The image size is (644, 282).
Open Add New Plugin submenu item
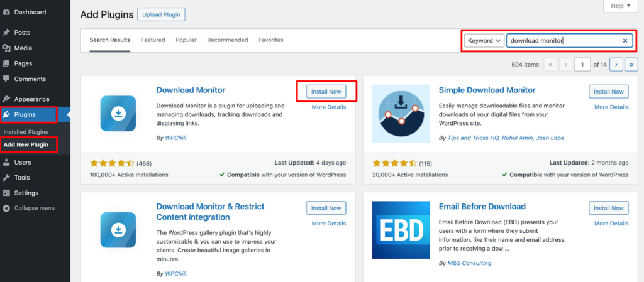click(26, 144)
